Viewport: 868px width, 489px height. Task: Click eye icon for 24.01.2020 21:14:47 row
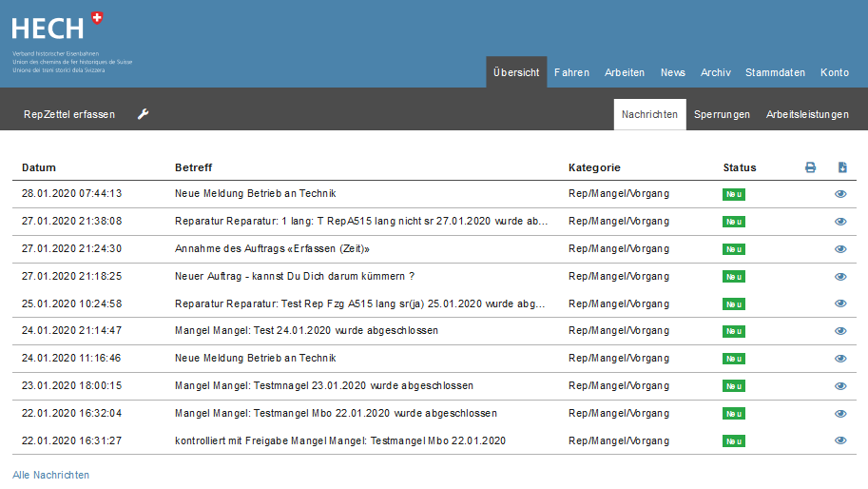click(x=840, y=331)
